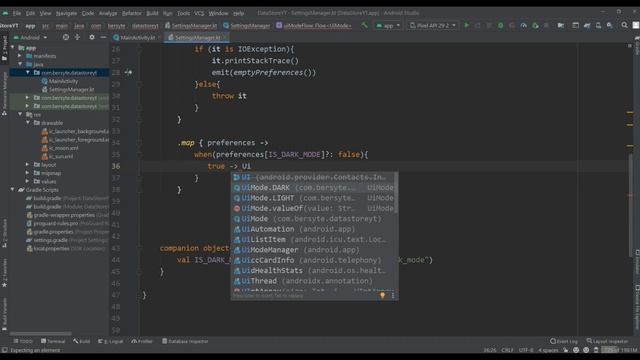This screenshot has height=360, width=640.
Task: Click the scroll-from-source target icon in Project panel
Action: (x=66, y=37)
